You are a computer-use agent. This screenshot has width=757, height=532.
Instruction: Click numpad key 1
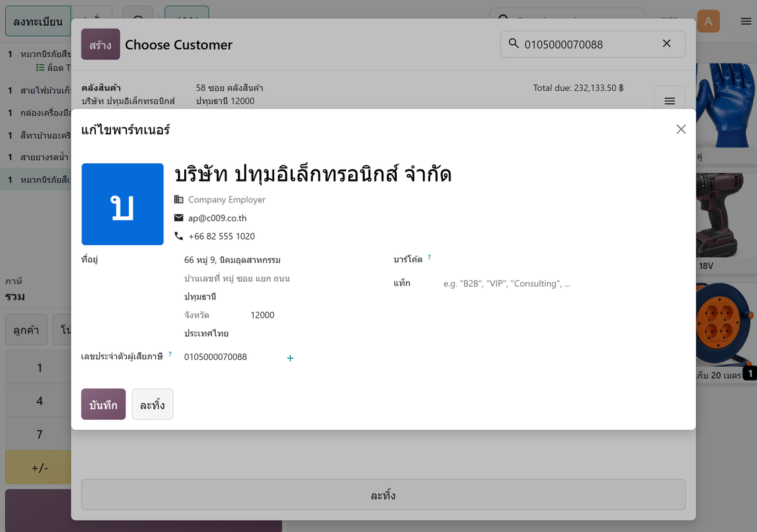(x=39, y=367)
